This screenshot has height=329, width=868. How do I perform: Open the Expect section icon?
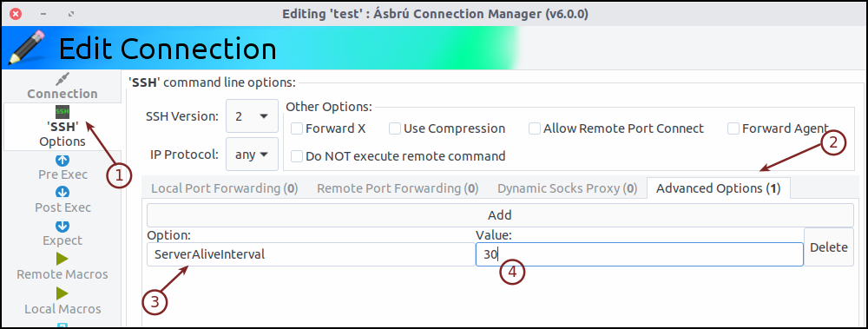pos(62,226)
